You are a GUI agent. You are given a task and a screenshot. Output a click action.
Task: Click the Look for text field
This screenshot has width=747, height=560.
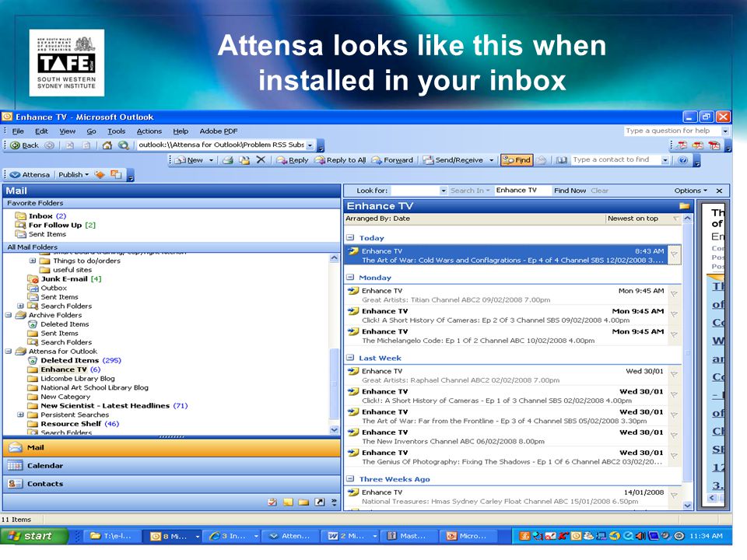click(416, 191)
